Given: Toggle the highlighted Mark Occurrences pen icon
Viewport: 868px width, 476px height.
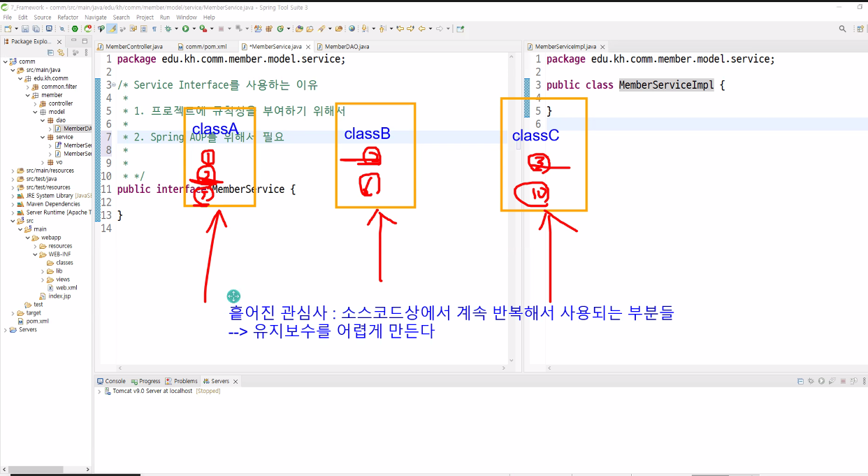Looking at the screenshot, I should pos(112,29).
